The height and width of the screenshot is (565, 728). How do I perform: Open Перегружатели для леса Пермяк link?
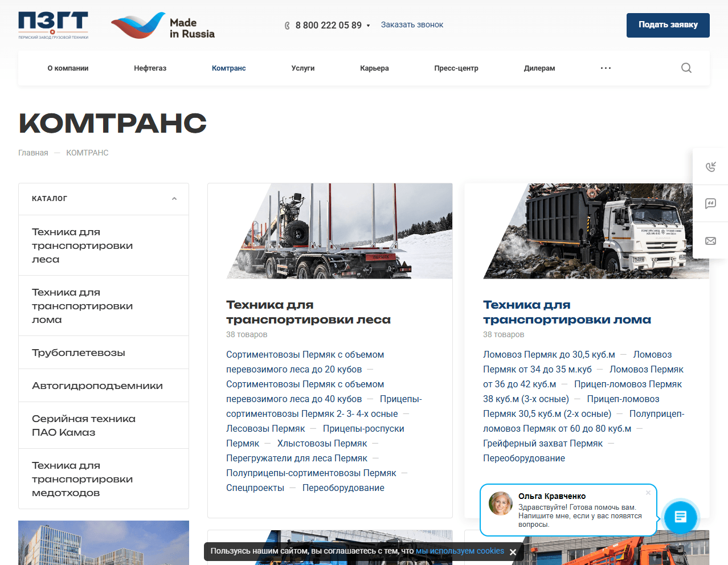tap(297, 458)
